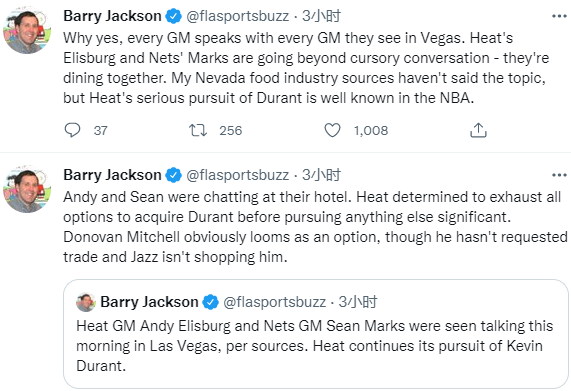Screen dimensions: 571x391
Task: Open more options on second tweet
Action: [559, 175]
